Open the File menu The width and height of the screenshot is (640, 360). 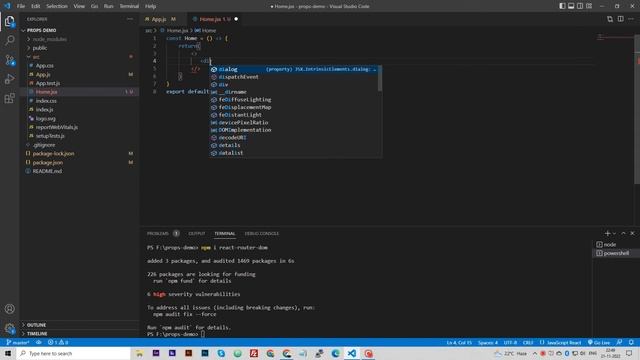pos(21,6)
